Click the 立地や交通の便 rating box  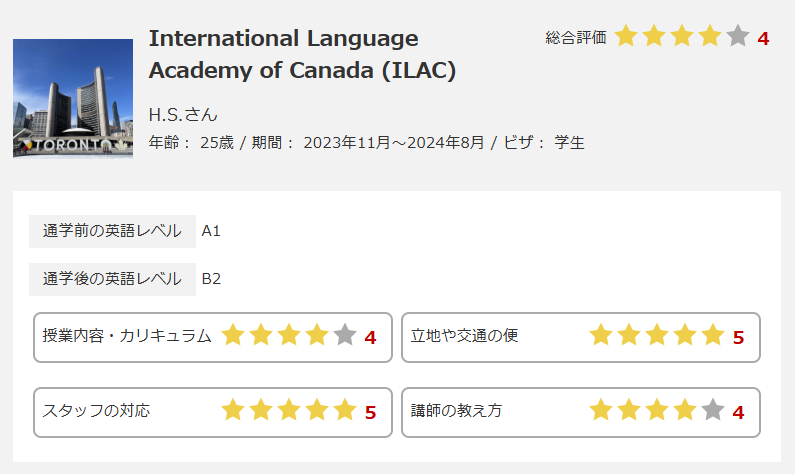point(581,338)
